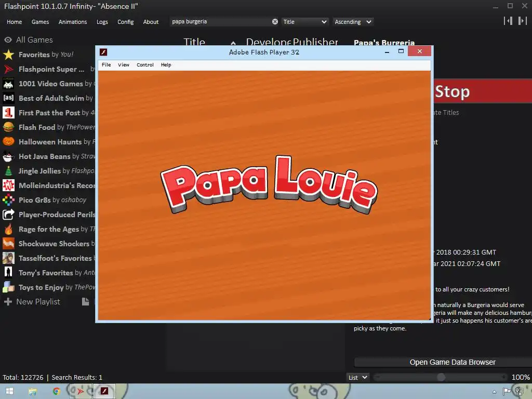532x399 pixels.
Task: Open the Hot Java Beans cup icon
Action: [x=8, y=156]
